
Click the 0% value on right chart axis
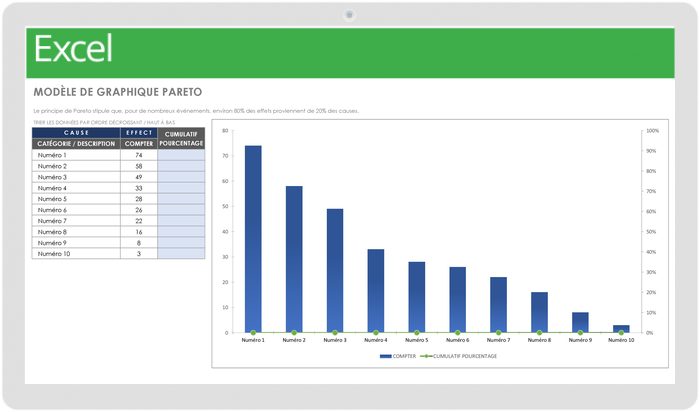point(650,333)
